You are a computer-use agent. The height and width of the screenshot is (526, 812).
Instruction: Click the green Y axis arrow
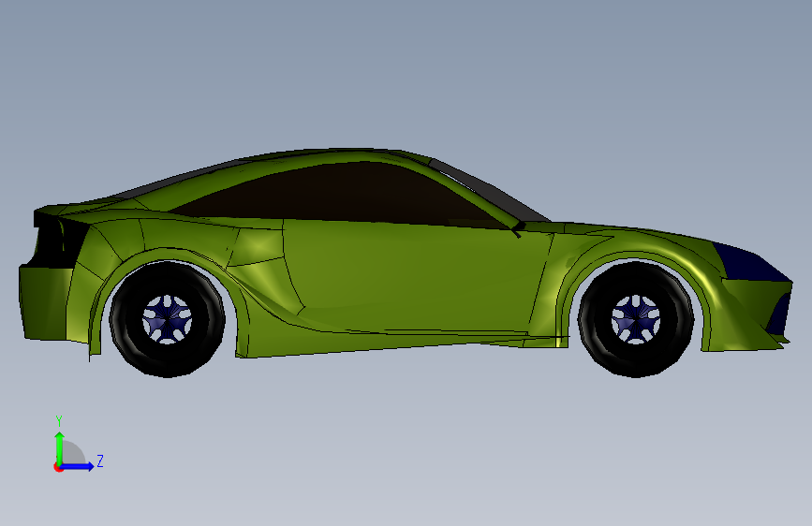tap(59, 448)
